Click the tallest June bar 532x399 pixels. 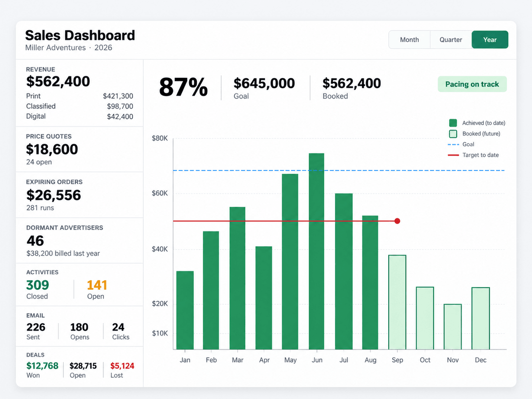(x=316, y=251)
